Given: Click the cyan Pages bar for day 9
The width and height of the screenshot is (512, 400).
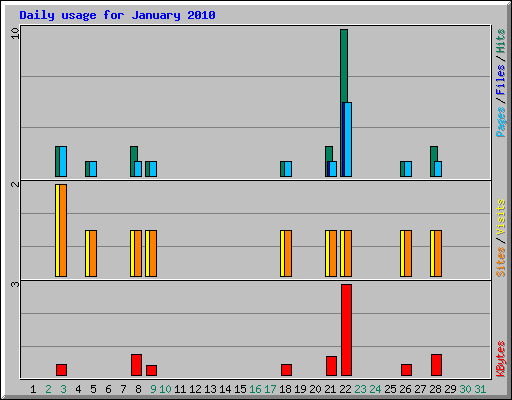Looking at the screenshot, I should (153, 169).
